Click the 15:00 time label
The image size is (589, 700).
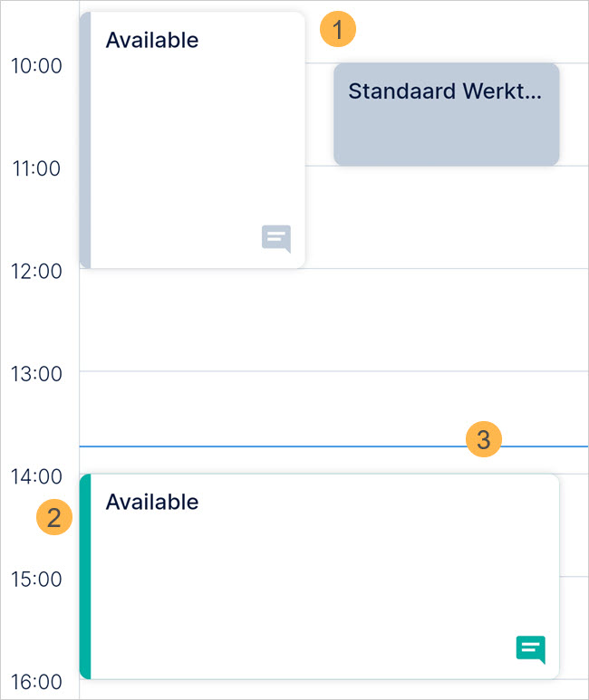35,579
